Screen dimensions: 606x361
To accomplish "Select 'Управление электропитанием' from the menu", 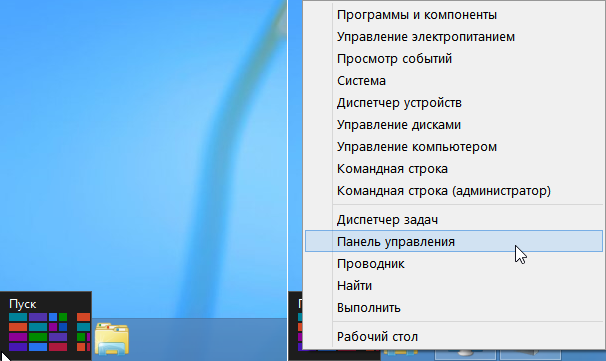I will click(454, 37).
